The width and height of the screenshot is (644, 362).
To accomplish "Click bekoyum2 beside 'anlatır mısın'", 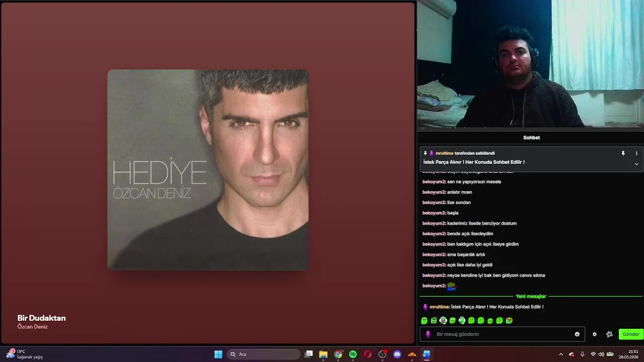I will point(434,192).
